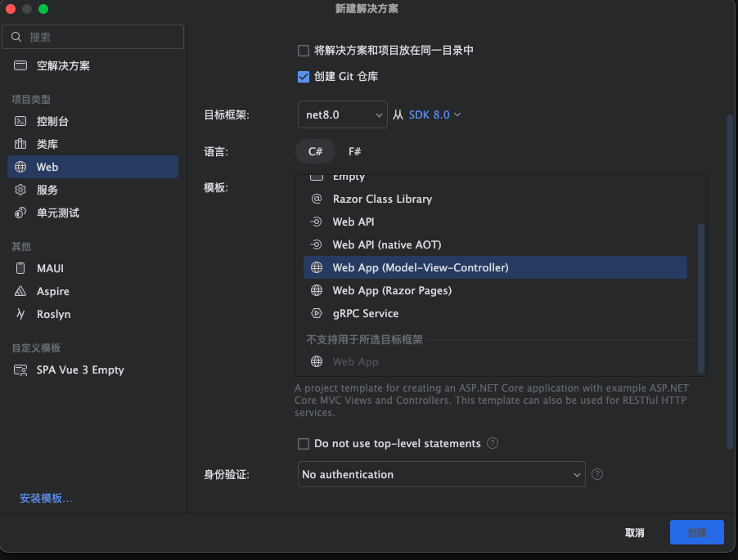Viewport: 738px width, 560px height.
Task: Expand the SDK 8.0 version selector
Action: (x=434, y=114)
